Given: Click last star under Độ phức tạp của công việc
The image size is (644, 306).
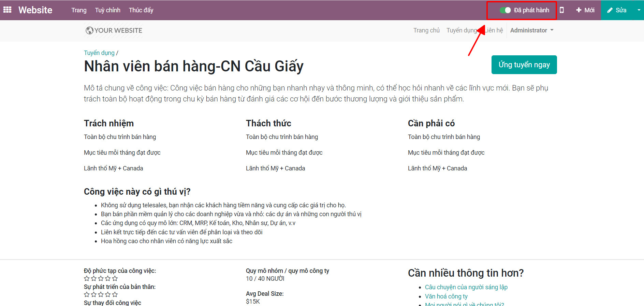Looking at the screenshot, I should [x=115, y=279].
